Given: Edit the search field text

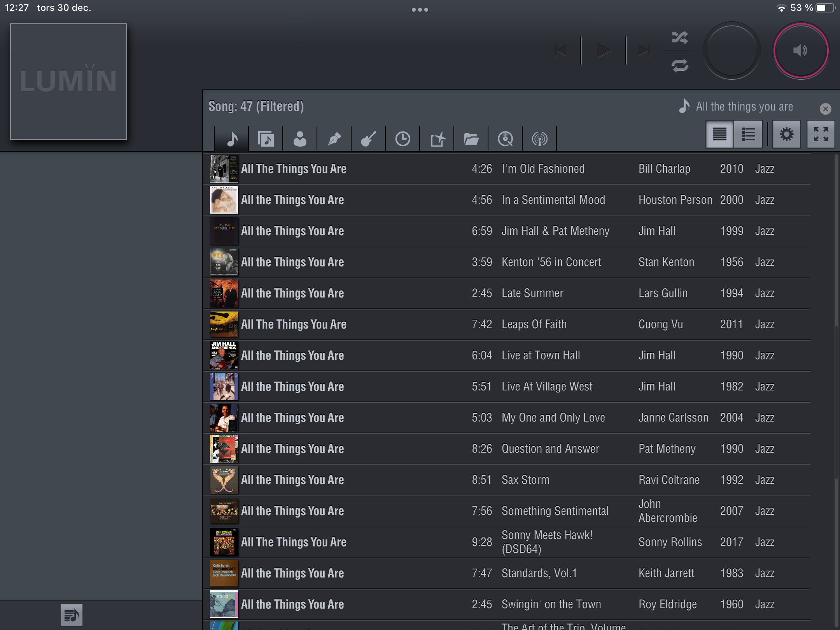Looking at the screenshot, I should pos(744,107).
